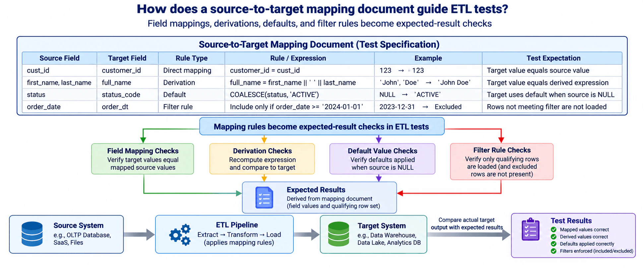The width and height of the screenshot is (644, 268).
Task: Click the Mapping rules become expected-result checks banner
Action: click(322, 126)
